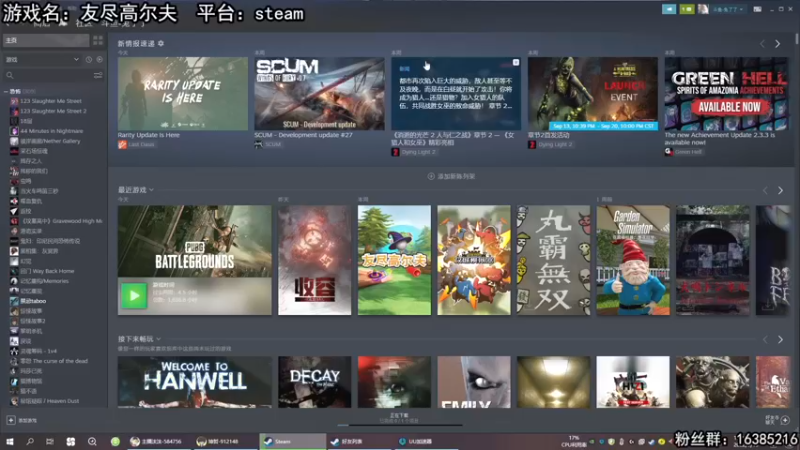800x450 pixels.
Task: Open the Steam taskbar button
Action: tap(293, 441)
